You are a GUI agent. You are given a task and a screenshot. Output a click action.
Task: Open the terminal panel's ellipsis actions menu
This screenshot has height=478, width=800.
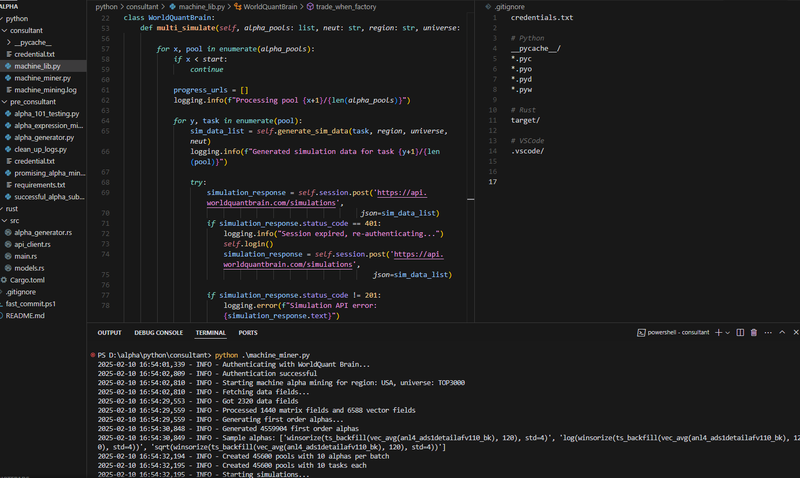pyautogui.click(x=768, y=333)
